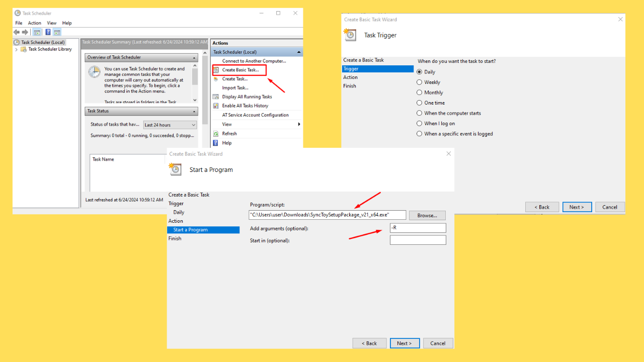The width and height of the screenshot is (644, 362).
Task: Close the Start a Program wizard window
Action: pos(449,153)
